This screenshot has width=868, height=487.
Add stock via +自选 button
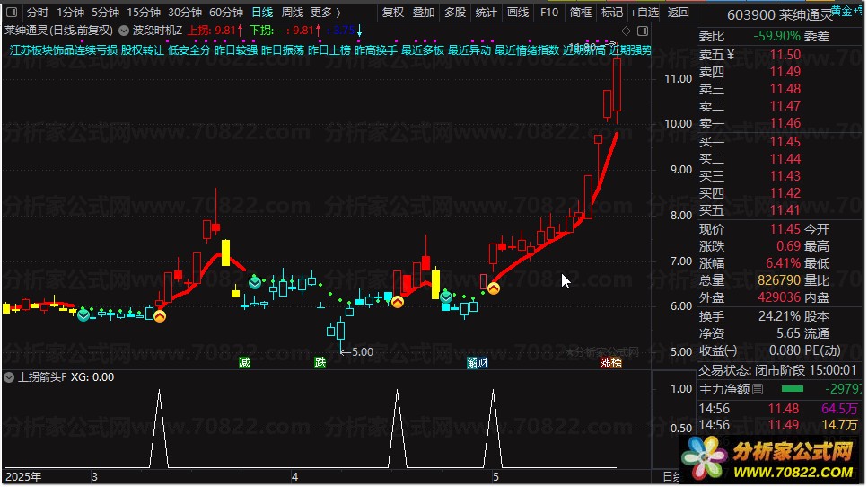tap(644, 13)
